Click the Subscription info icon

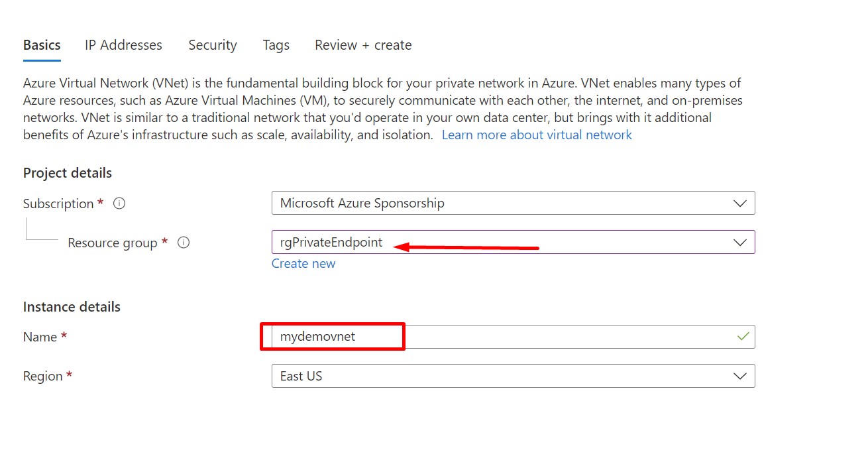pyautogui.click(x=119, y=204)
